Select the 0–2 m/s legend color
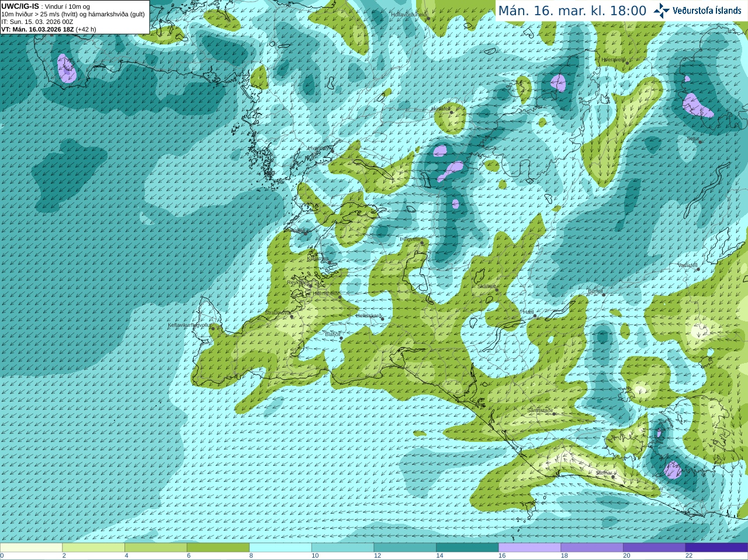 31,548
